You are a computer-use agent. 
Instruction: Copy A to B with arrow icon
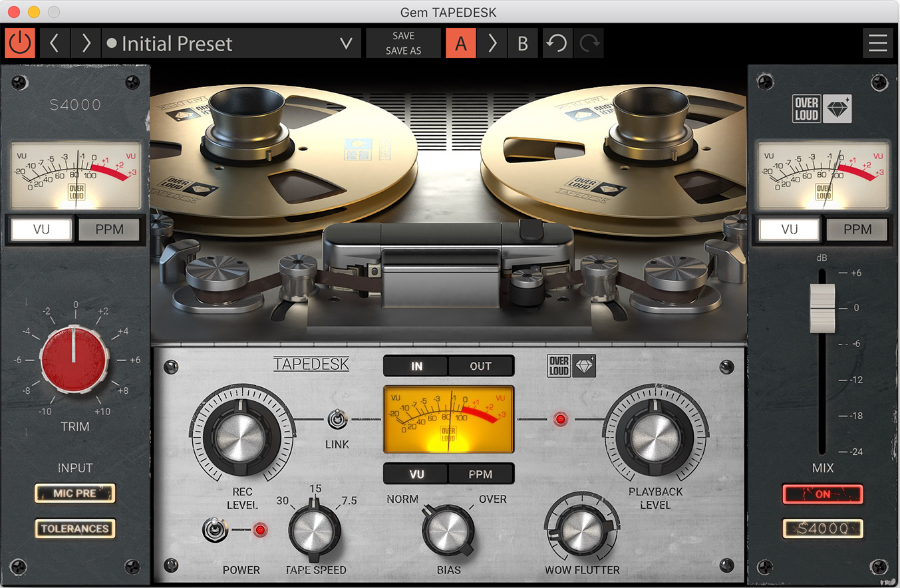[492, 43]
